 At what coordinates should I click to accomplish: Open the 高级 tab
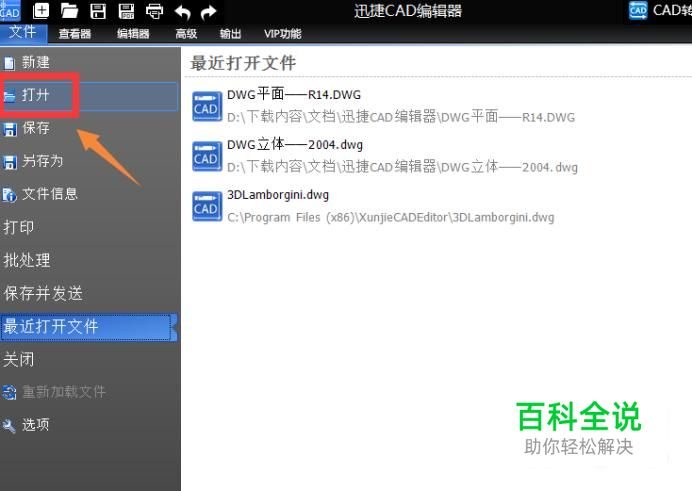[x=186, y=34]
